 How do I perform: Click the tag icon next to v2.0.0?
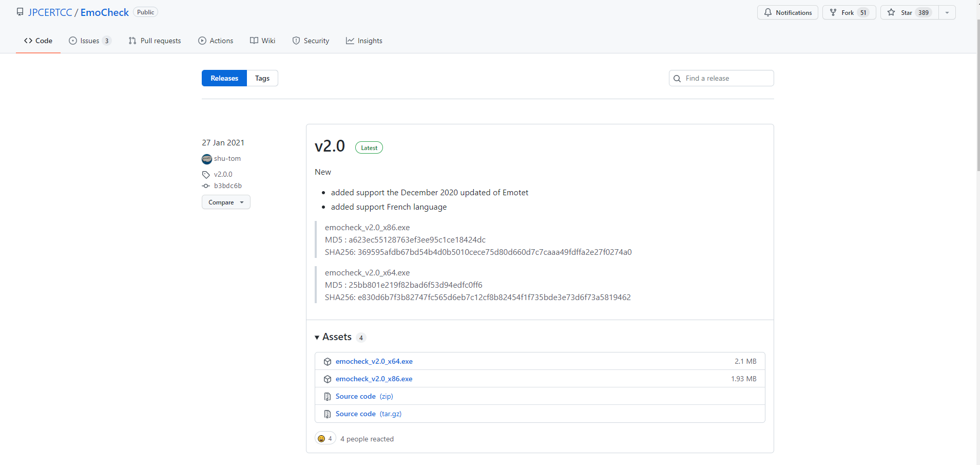coord(206,175)
